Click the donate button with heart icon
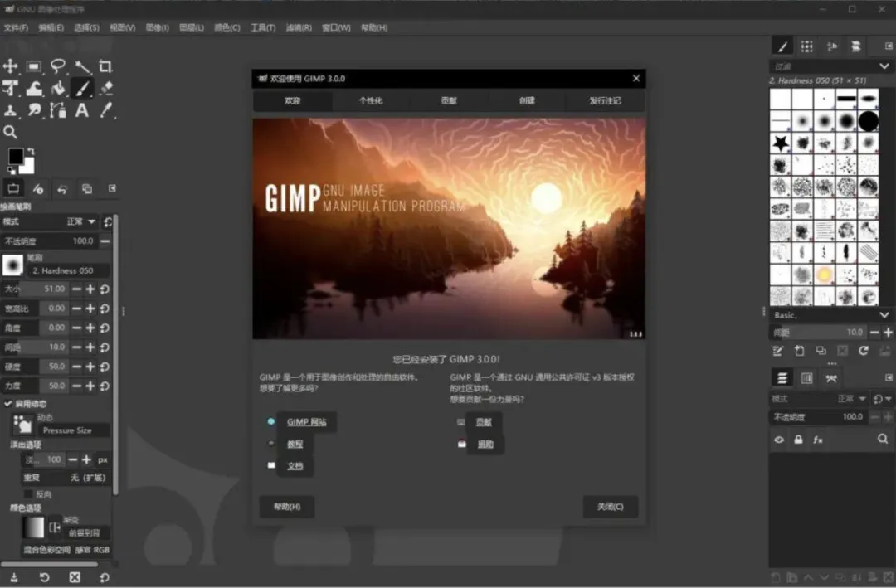This screenshot has height=588, width=896. point(485,444)
